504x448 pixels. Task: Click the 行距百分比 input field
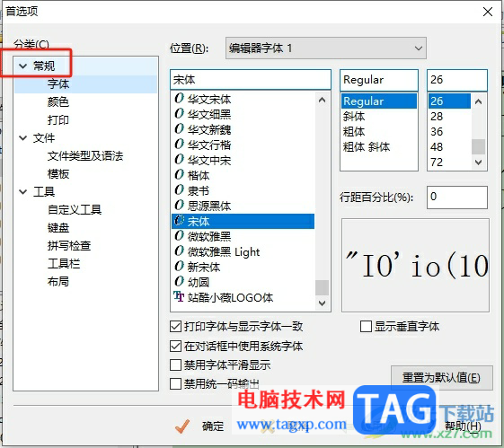[x=457, y=198]
